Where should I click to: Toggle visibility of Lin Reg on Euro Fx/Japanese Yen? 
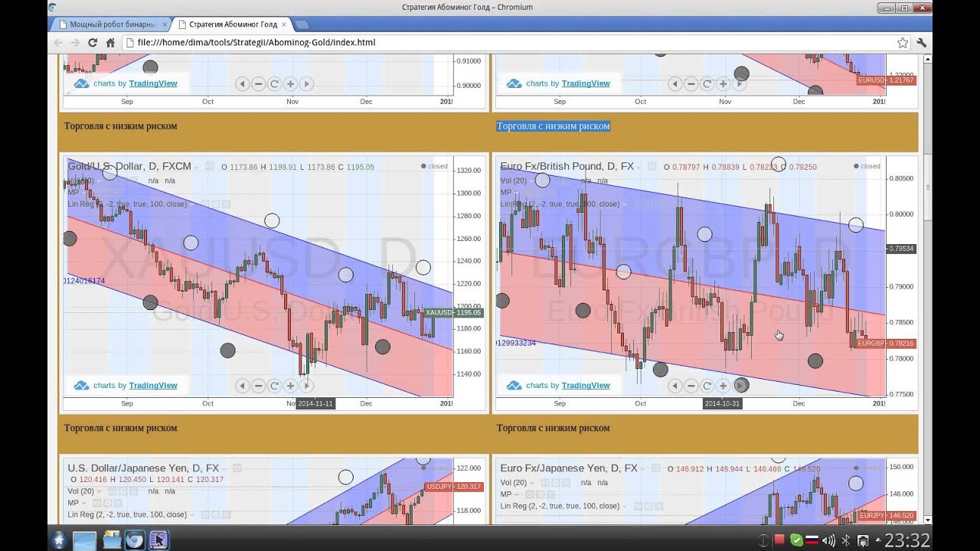tap(638, 506)
